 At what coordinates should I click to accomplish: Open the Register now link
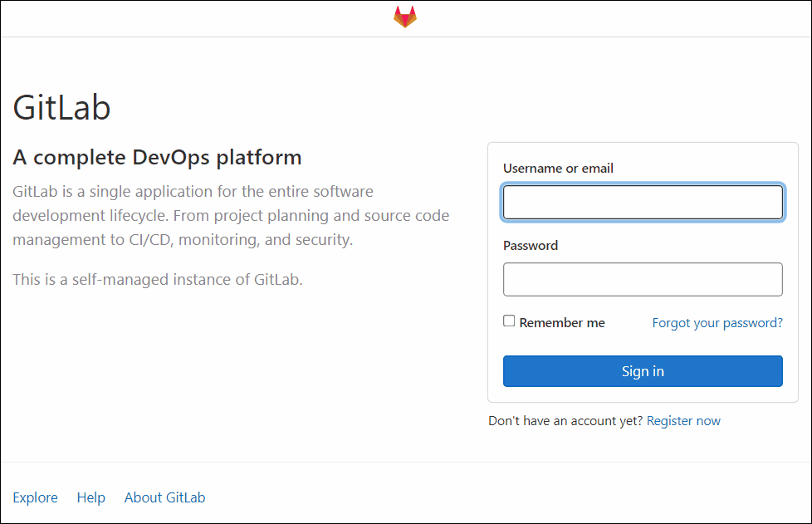683,421
